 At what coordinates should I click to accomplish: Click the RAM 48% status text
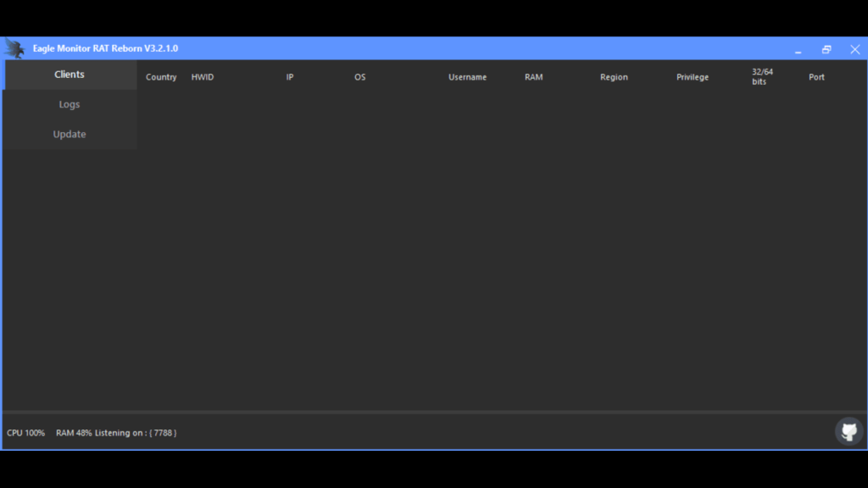pos(74,433)
